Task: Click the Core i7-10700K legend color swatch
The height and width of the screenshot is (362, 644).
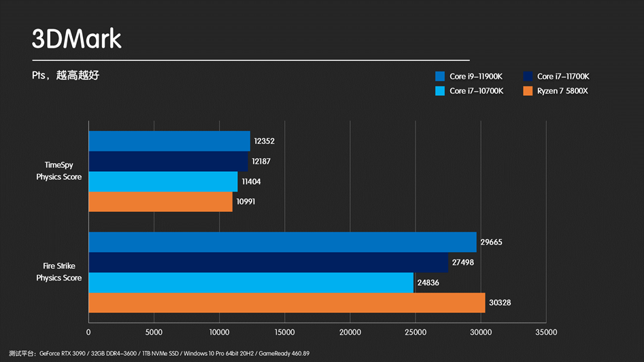Action: click(440, 91)
